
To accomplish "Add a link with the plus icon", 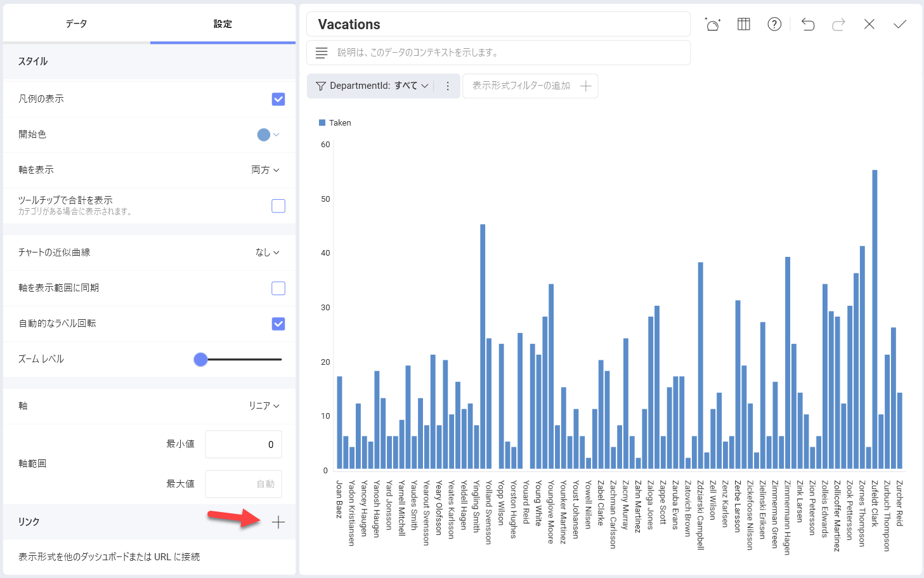I will pyautogui.click(x=278, y=522).
